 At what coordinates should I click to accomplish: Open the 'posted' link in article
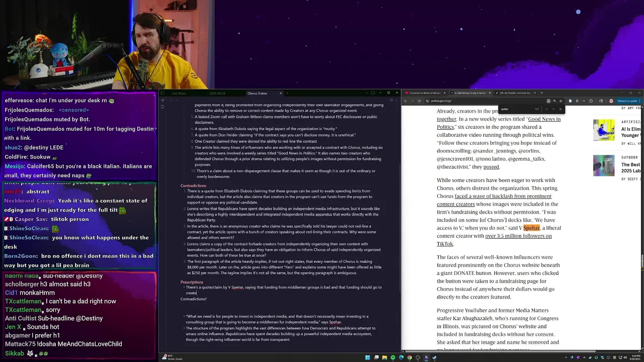[491, 167]
